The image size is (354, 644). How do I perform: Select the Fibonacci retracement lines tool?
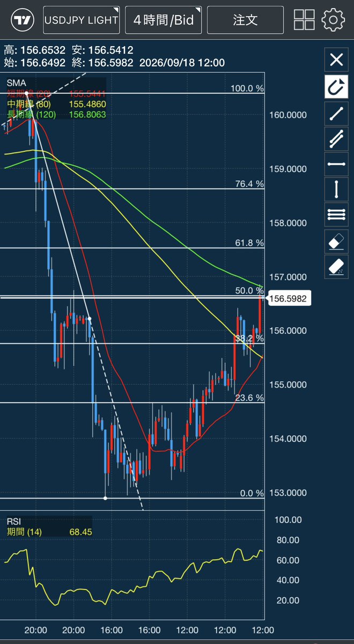pos(336,215)
